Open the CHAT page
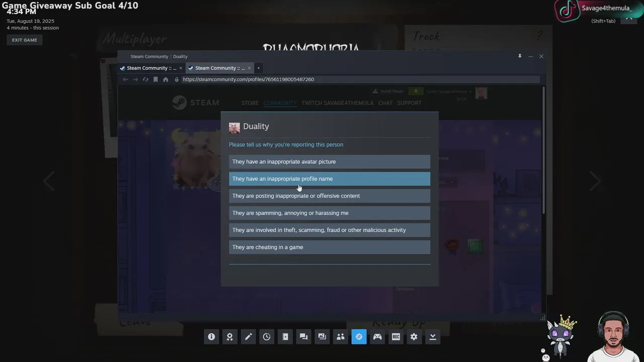Viewport: 644px width, 362px height. 385,103
